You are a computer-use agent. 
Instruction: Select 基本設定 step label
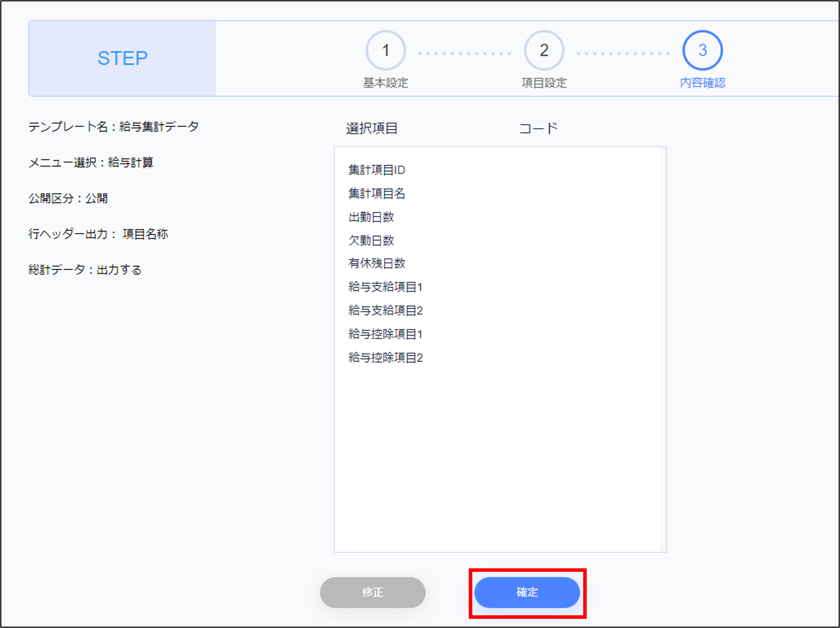385,82
